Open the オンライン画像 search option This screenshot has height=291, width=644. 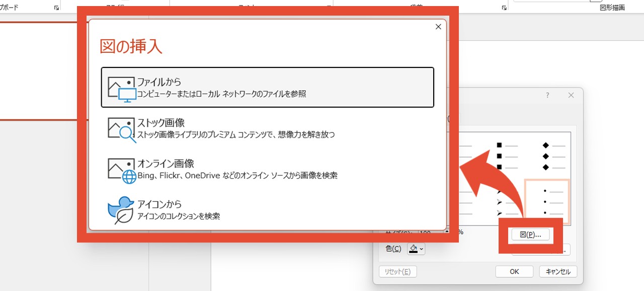pos(267,169)
